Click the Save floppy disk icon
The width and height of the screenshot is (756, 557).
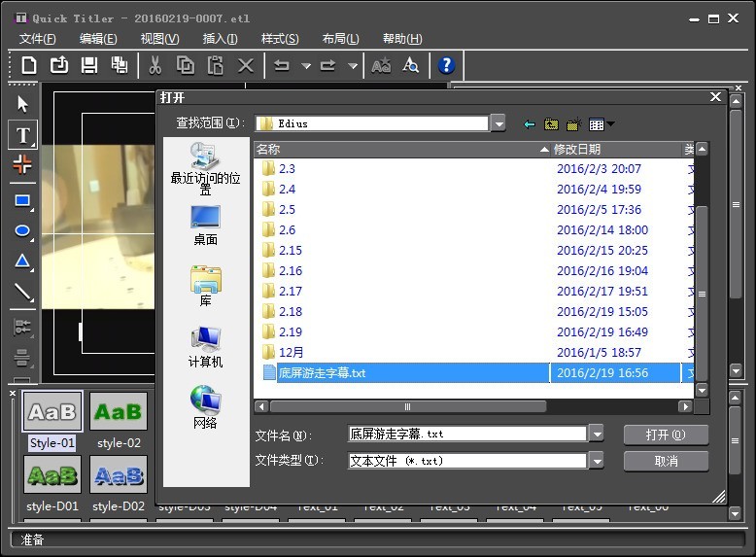(x=89, y=65)
